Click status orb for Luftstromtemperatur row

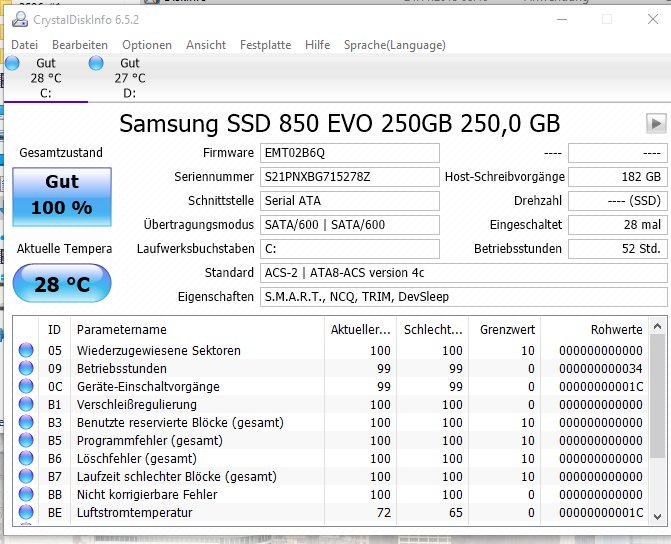[x=26, y=512]
